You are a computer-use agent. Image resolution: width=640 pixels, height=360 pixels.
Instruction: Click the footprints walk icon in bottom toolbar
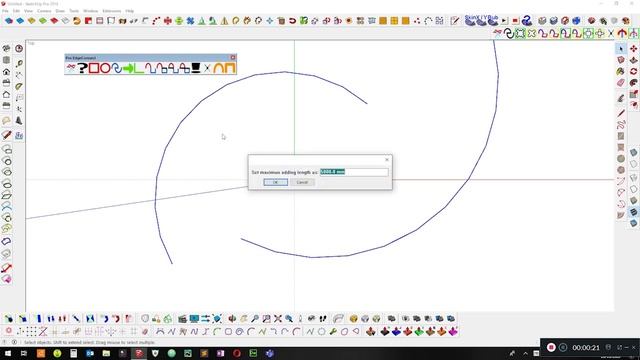pos(322,318)
